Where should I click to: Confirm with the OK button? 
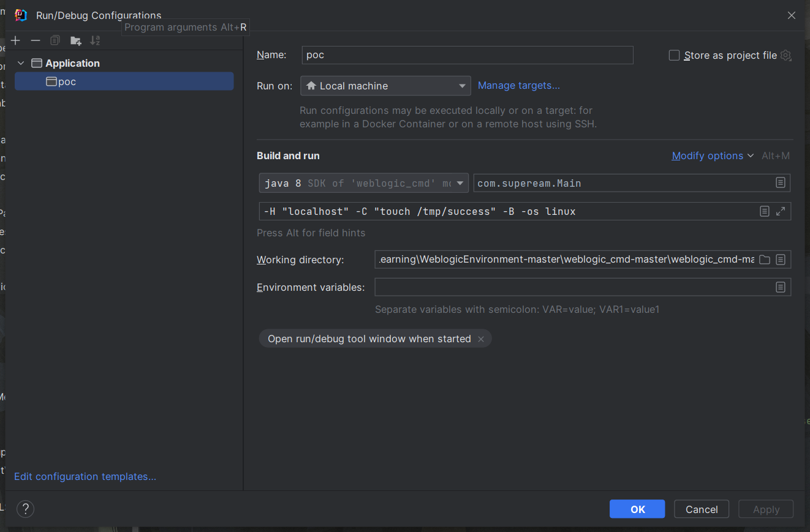pos(637,509)
